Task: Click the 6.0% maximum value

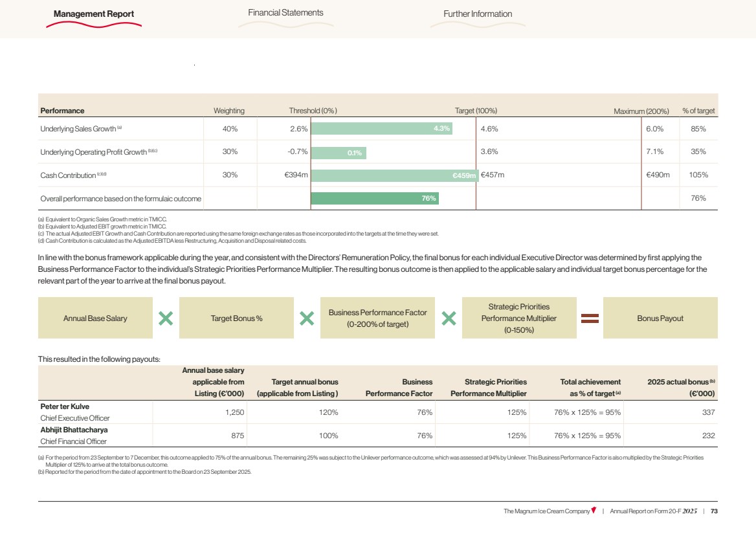Action: click(655, 129)
